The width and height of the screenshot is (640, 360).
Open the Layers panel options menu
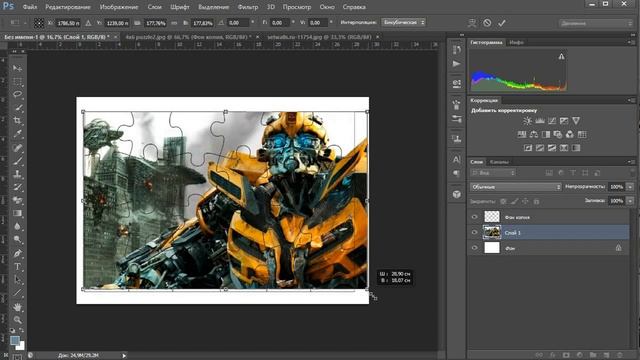631,162
